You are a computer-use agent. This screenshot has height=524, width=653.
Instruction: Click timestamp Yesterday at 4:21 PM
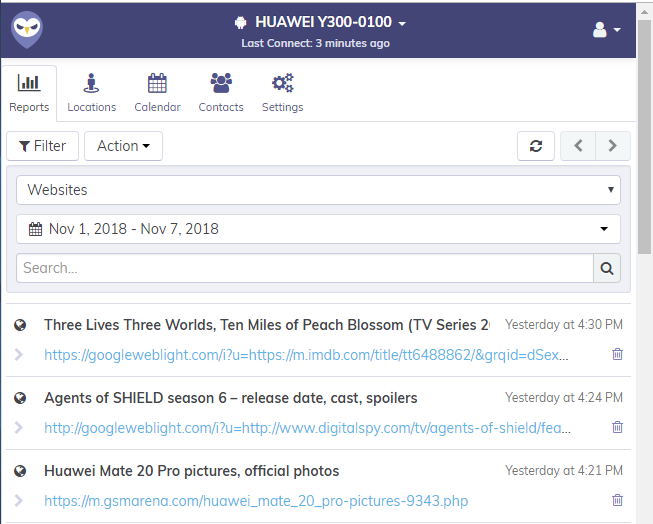564,470
